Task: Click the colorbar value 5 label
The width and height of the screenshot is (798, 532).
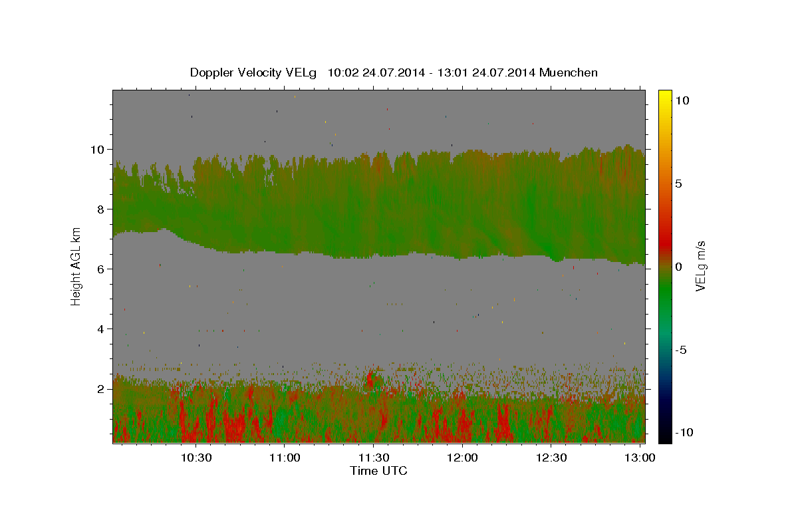Action: pyautogui.click(x=678, y=184)
